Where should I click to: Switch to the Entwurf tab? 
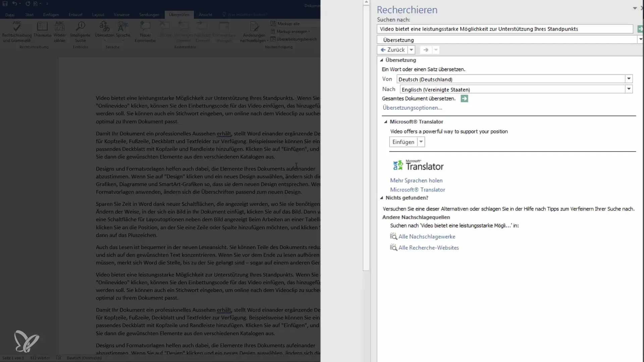[75, 15]
